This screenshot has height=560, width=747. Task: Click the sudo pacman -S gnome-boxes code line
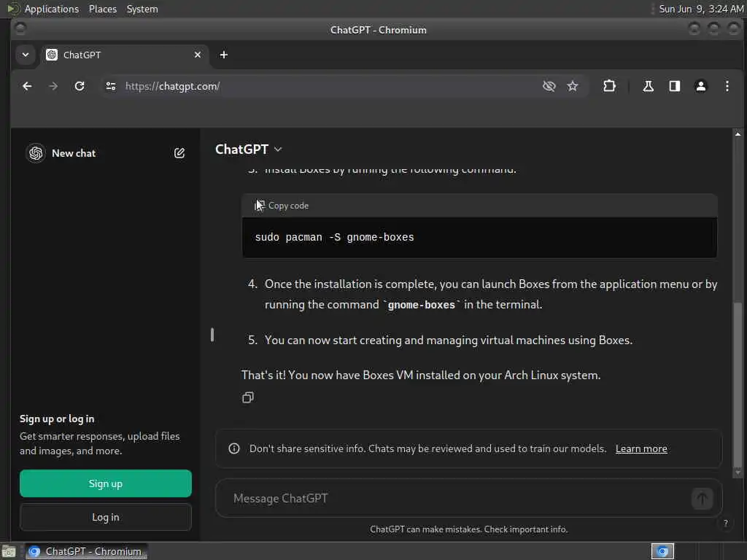[x=334, y=237]
